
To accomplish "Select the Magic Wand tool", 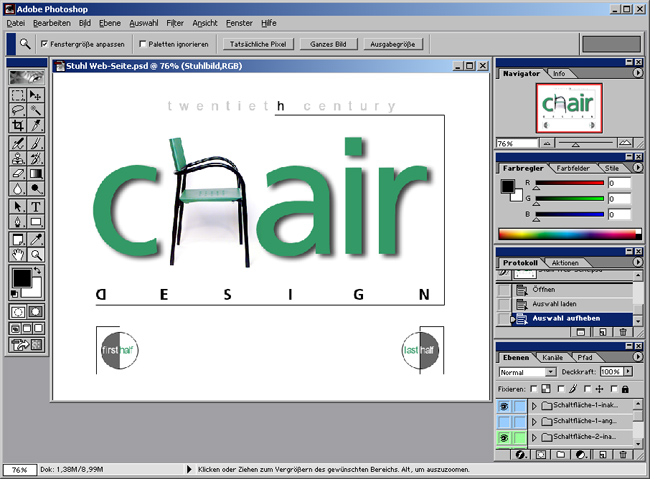I will point(36,110).
